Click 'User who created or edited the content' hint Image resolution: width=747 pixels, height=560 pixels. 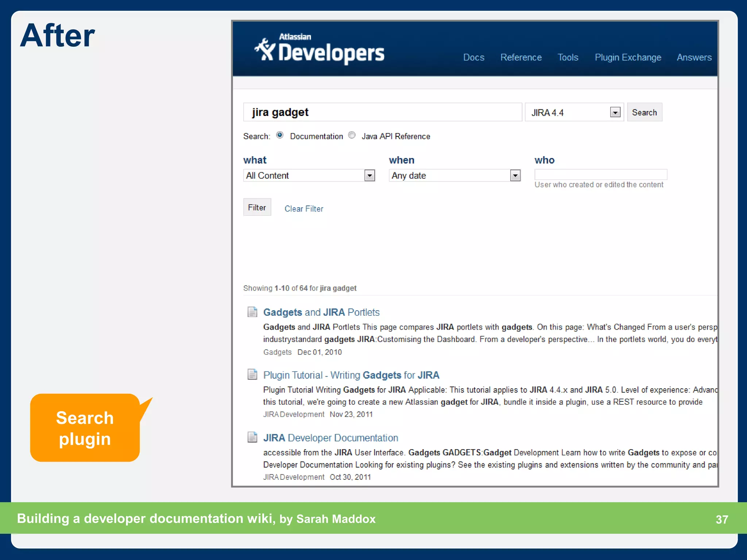pos(599,185)
